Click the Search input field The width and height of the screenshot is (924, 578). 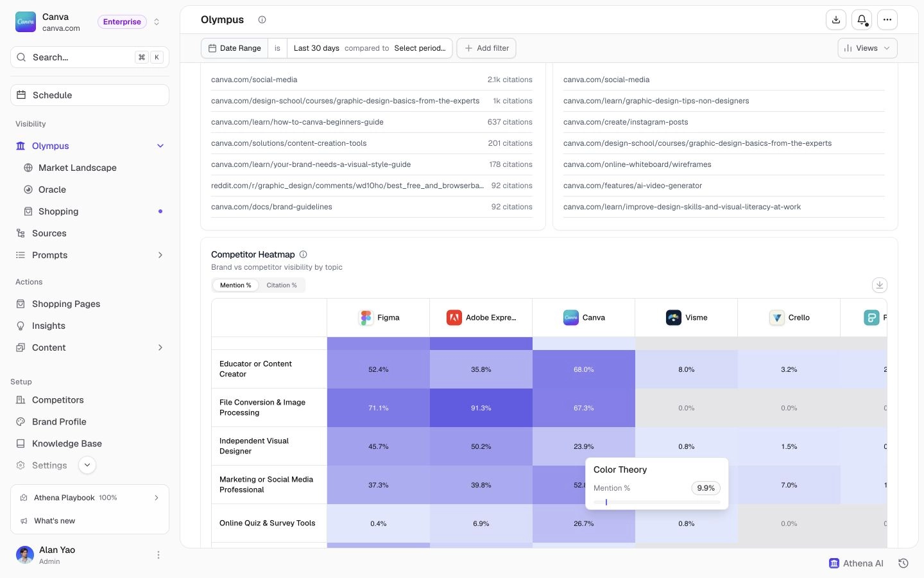[x=90, y=57]
